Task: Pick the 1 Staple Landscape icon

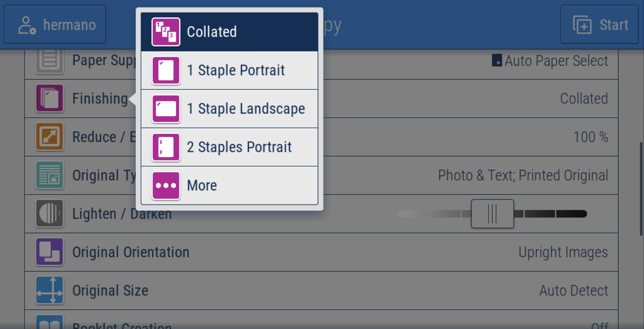Action: click(166, 109)
